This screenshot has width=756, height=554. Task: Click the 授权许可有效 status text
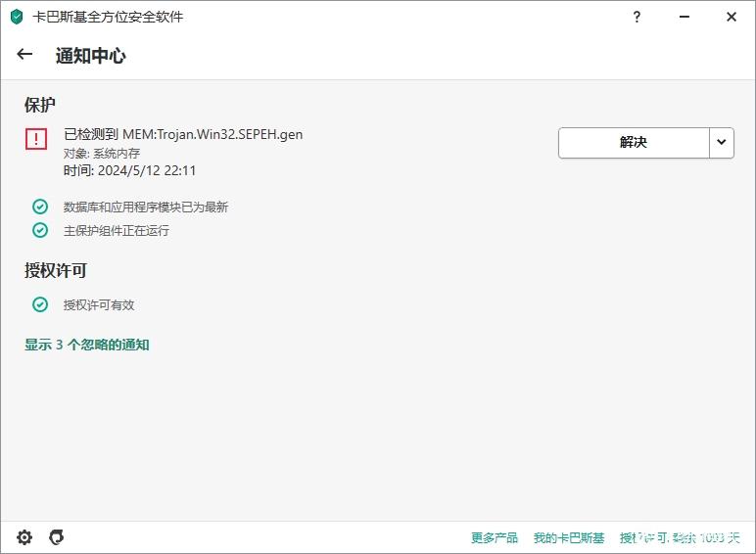tap(99, 305)
